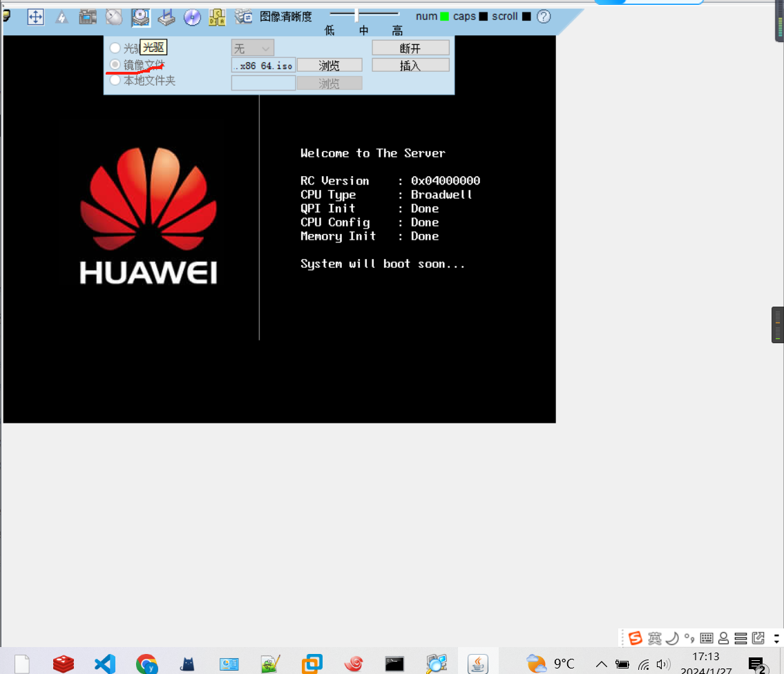Screen dimensions: 784x674
Task: Toggle the scroll lock indicator
Action: click(526, 17)
